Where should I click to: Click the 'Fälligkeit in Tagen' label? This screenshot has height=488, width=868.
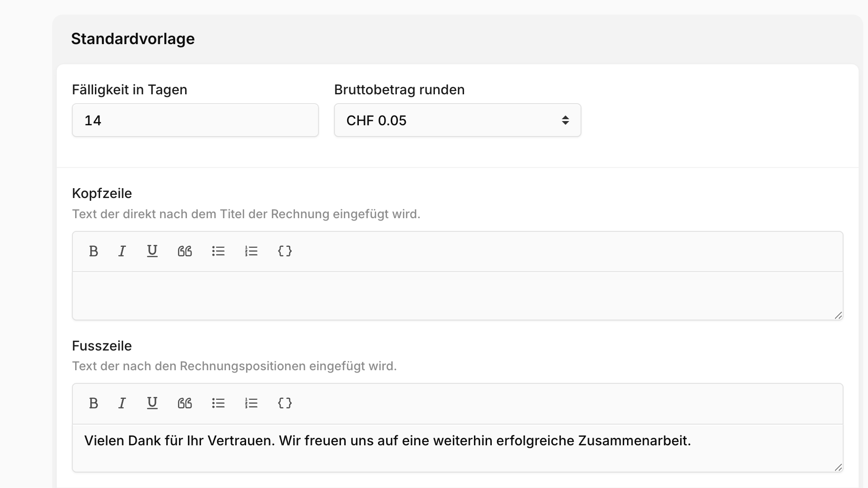pyautogui.click(x=130, y=90)
